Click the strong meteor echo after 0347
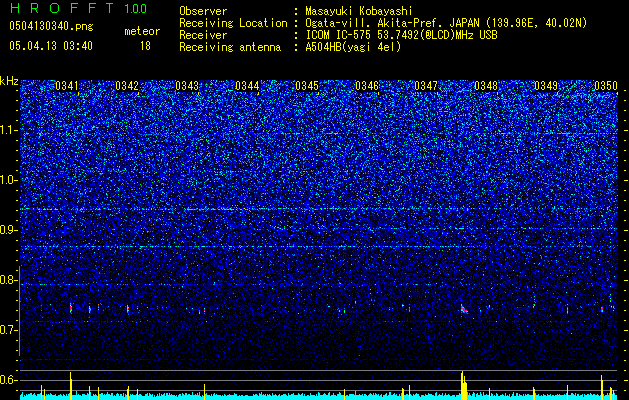The height and width of the screenshot is (400, 629). coord(464,309)
